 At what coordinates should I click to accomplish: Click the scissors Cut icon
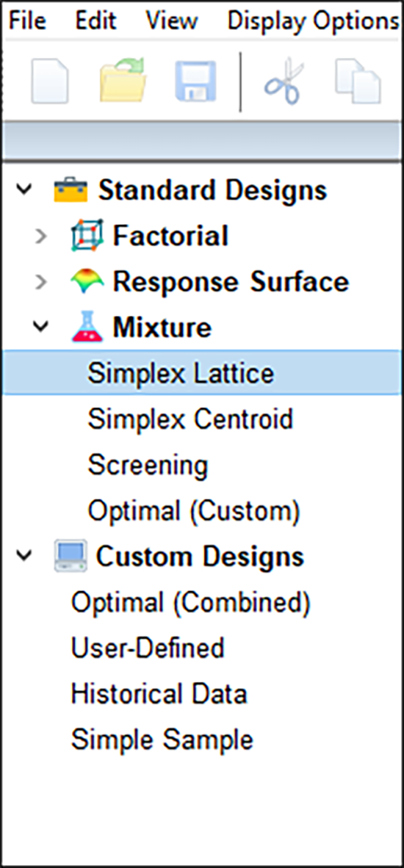tap(284, 83)
